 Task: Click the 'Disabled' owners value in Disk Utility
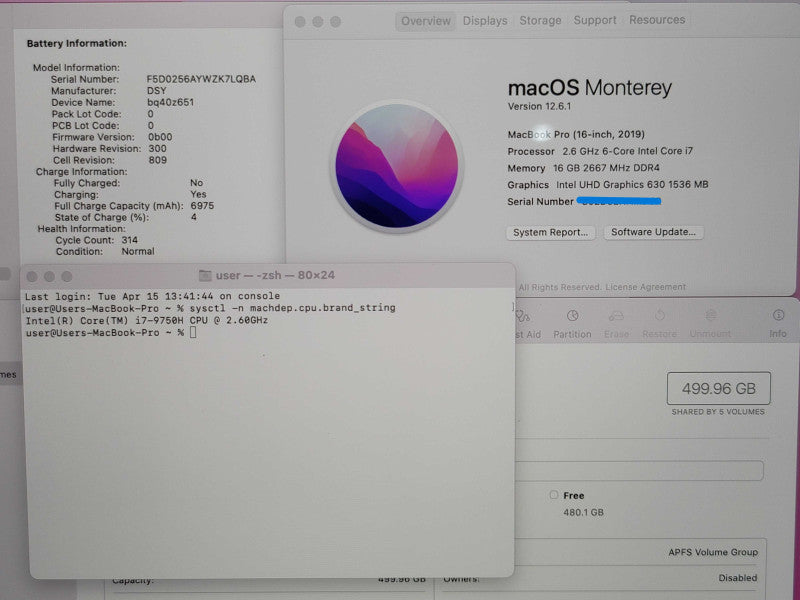(737, 578)
